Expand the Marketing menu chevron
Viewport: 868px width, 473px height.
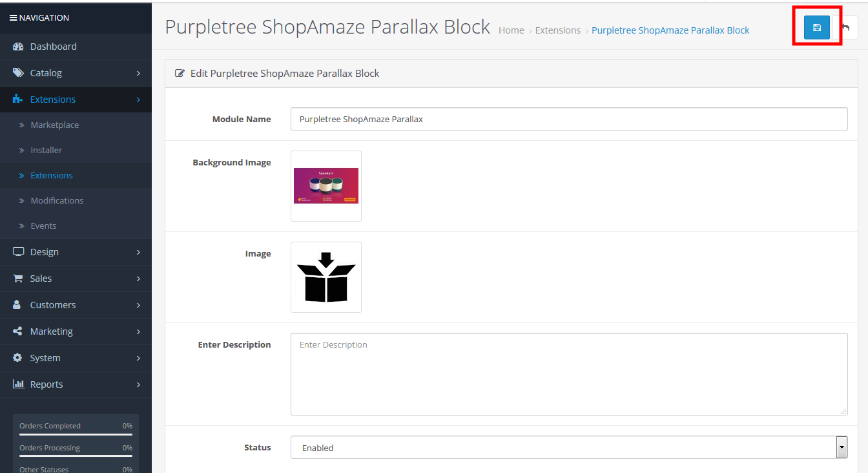(x=138, y=331)
